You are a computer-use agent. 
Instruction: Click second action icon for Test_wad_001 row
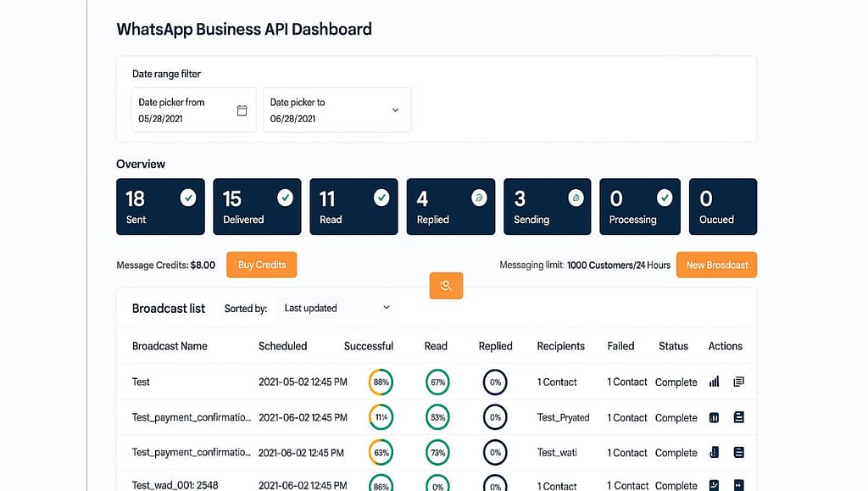tap(738, 485)
